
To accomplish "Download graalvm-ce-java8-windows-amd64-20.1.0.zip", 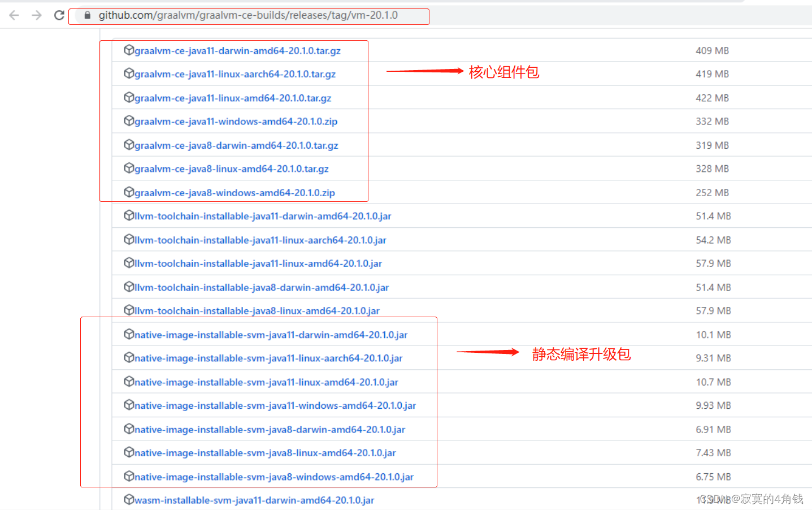I will [235, 193].
